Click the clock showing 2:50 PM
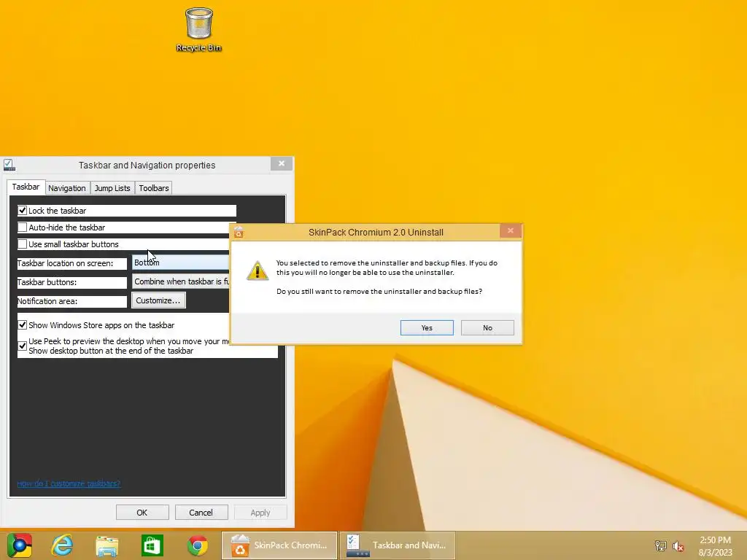Viewport: 747px width, 560px height. 715,545
